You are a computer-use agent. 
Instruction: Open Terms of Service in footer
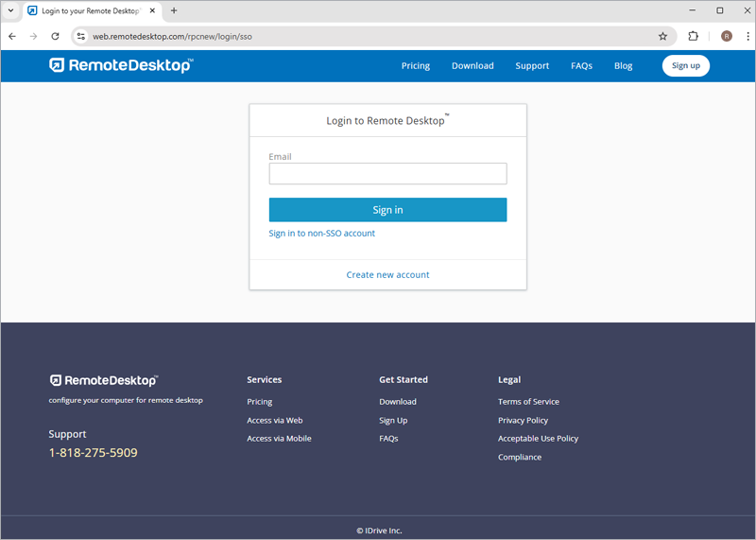click(x=528, y=402)
